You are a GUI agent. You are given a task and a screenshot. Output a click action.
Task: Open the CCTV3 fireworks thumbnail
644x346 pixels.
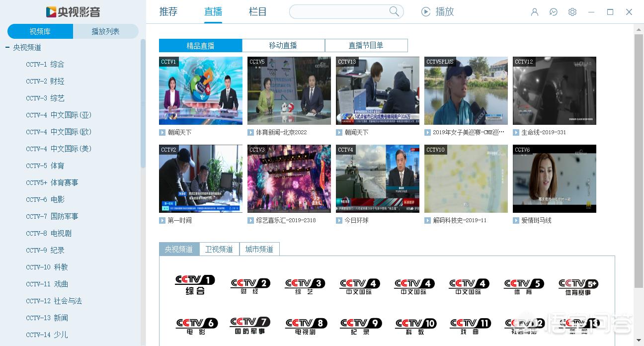pyautogui.click(x=289, y=178)
